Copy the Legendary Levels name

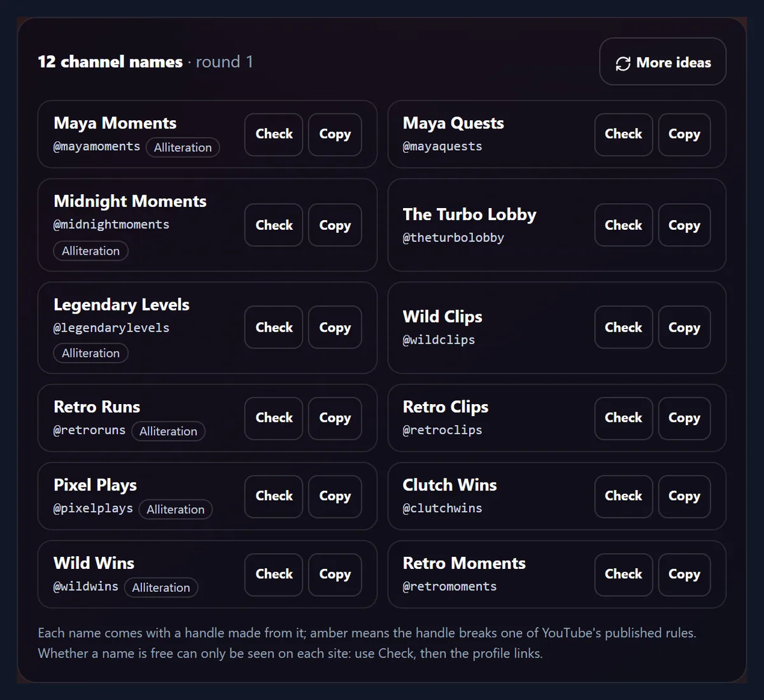pyautogui.click(x=335, y=327)
